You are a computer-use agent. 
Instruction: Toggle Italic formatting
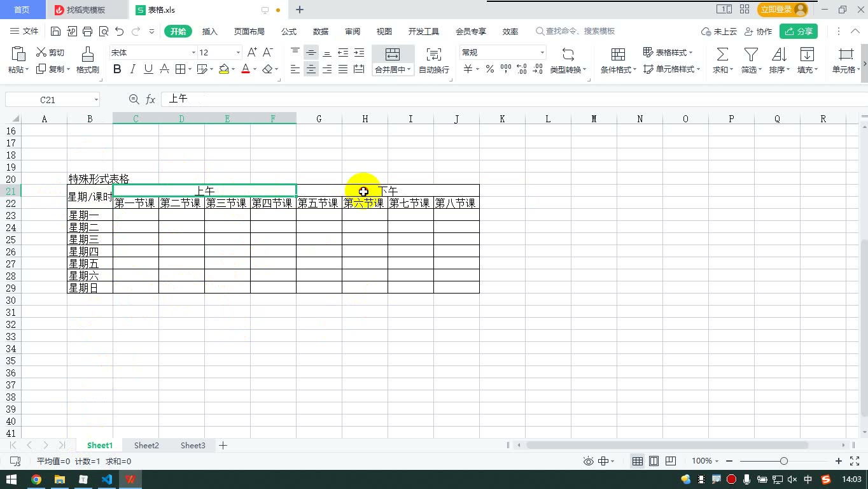pyautogui.click(x=133, y=69)
